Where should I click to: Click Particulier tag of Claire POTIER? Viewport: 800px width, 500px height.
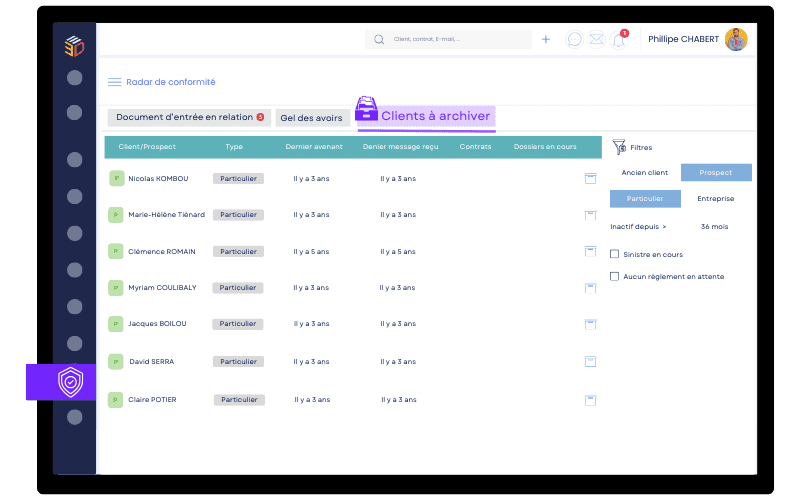point(239,400)
